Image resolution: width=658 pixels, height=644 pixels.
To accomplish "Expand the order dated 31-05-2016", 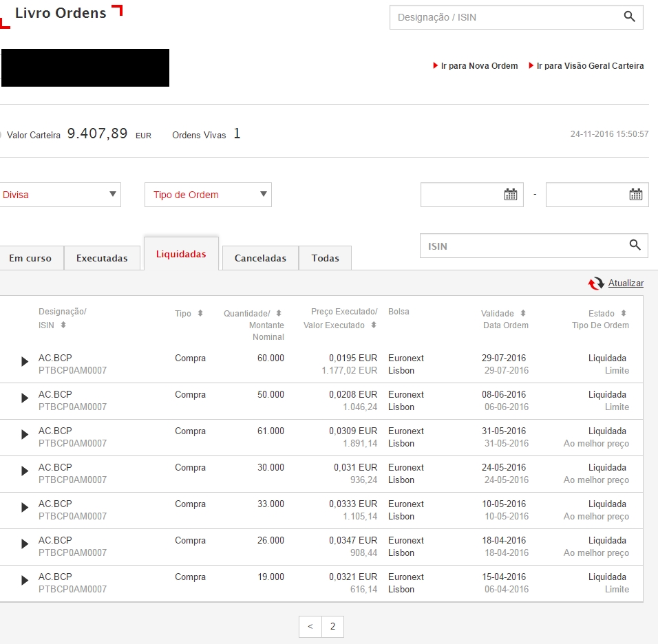I will pos(25,435).
